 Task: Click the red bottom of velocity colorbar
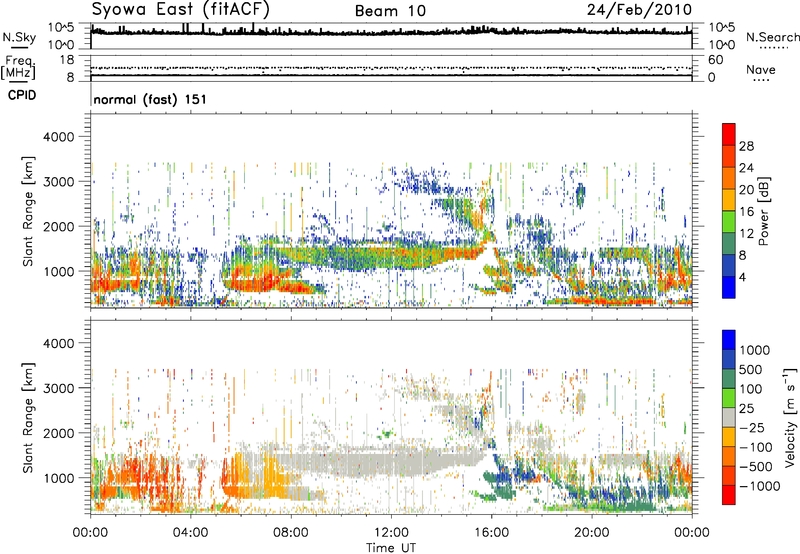coord(729,495)
